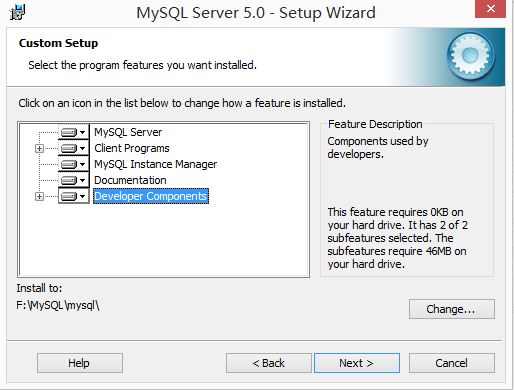Select the Documentation feature label

[130, 180]
